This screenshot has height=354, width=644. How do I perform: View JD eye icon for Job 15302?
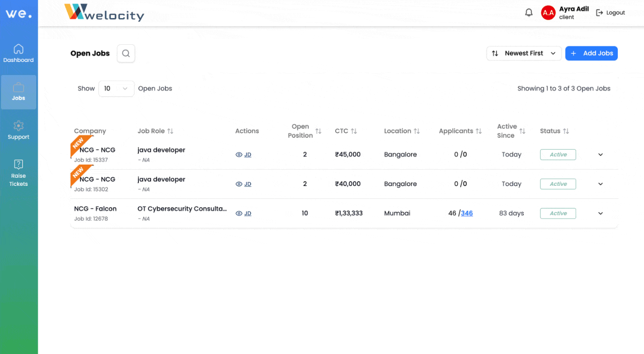tap(239, 184)
